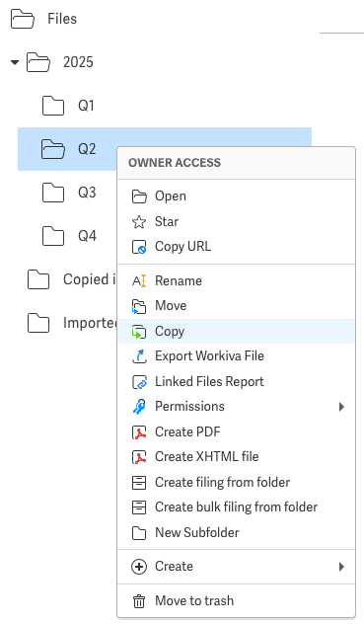Open Linked Files Report
The height and width of the screenshot is (624, 364).
[236, 382]
